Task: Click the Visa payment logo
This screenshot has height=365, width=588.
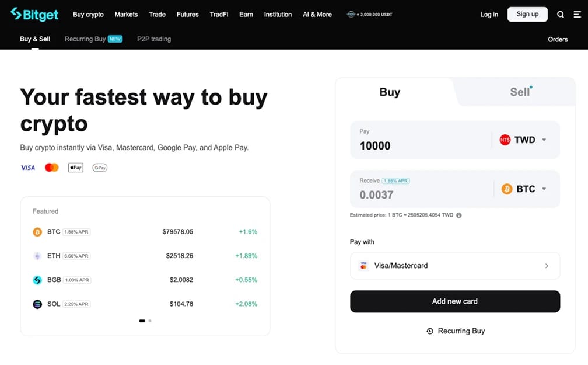Action: (x=28, y=168)
